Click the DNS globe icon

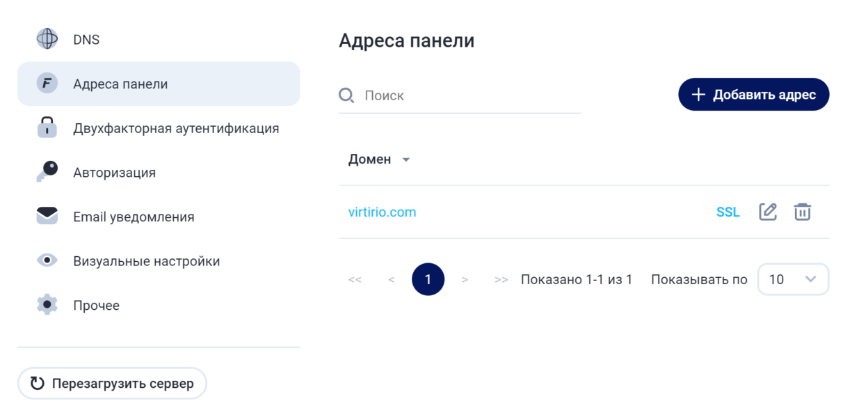coord(47,39)
